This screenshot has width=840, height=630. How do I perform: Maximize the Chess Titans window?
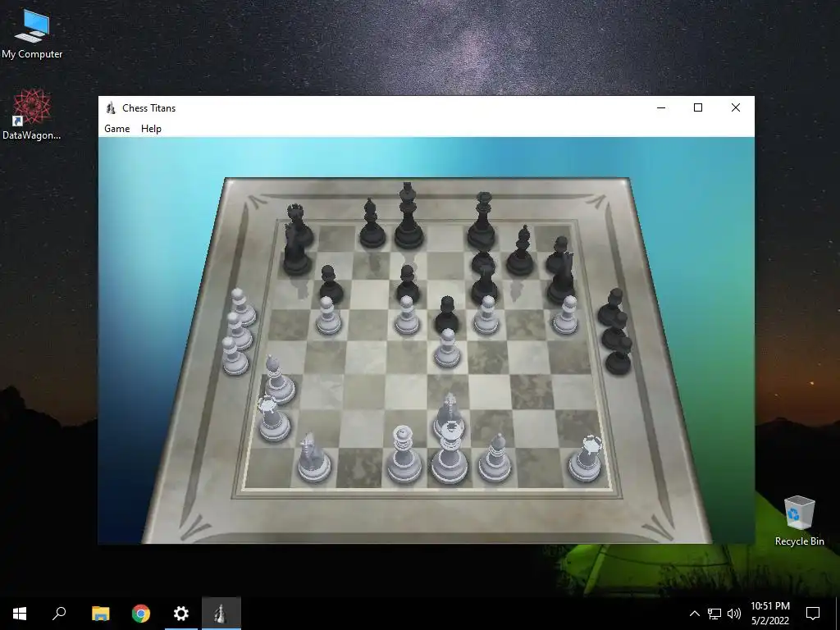pyautogui.click(x=698, y=107)
